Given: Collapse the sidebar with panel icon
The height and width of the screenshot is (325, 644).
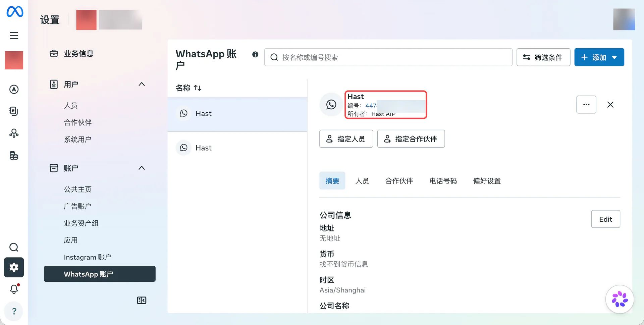Looking at the screenshot, I should 142,300.
